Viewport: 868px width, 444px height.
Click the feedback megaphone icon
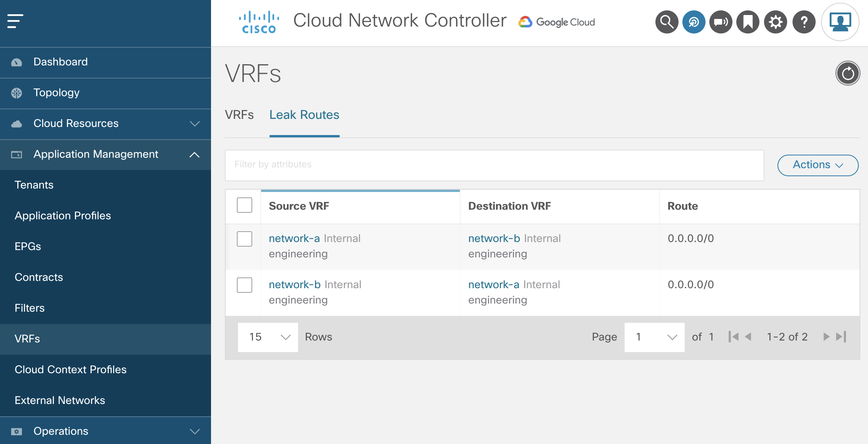721,22
